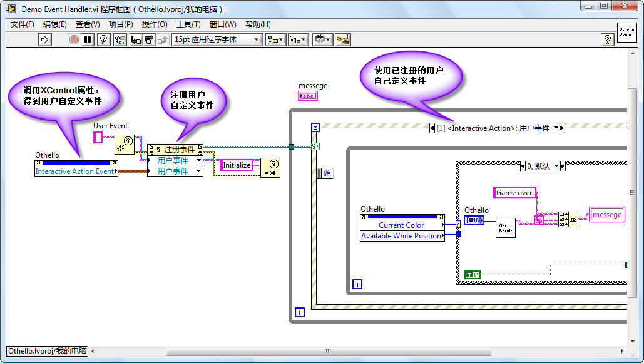
Task: Click the horizontal scrollbar at bottom
Action: pos(357,350)
